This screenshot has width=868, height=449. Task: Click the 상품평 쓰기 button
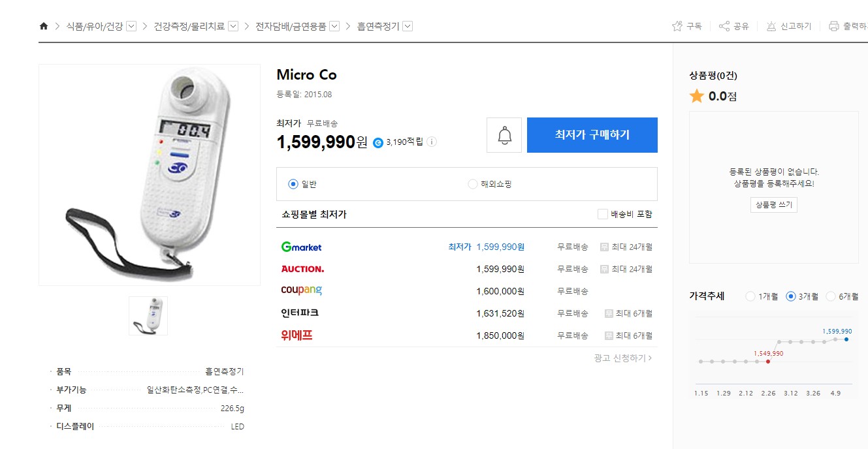(x=774, y=205)
